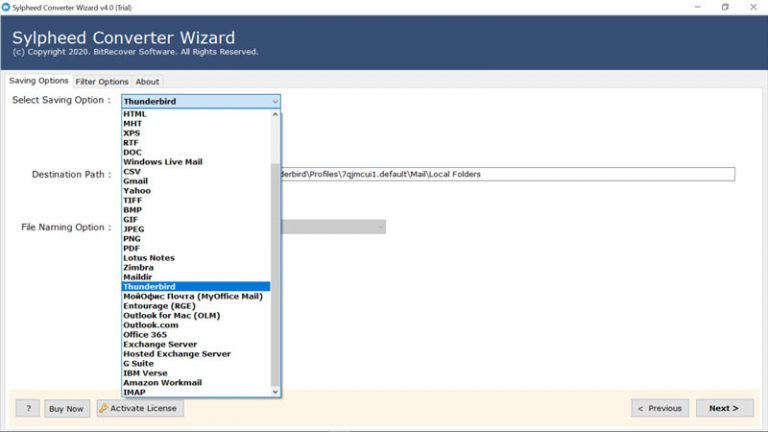Choose GIF image format

[x=196, y=220]
